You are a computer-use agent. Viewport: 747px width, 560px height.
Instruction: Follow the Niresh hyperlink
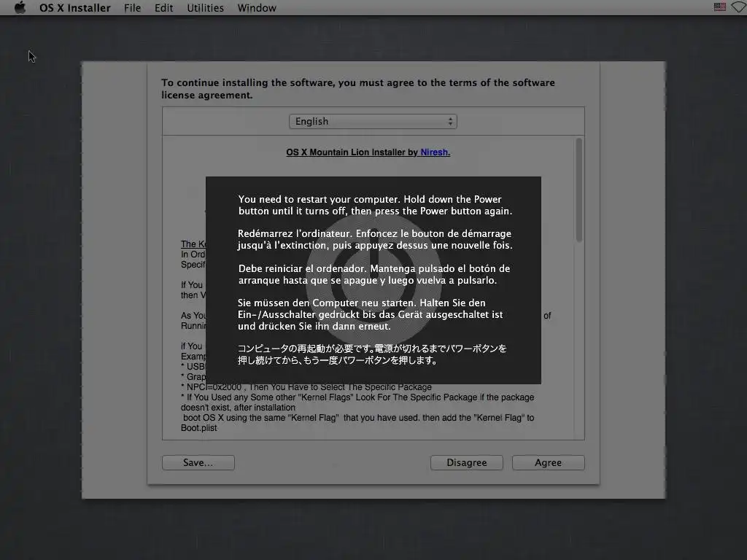click(x=435, y=152)
